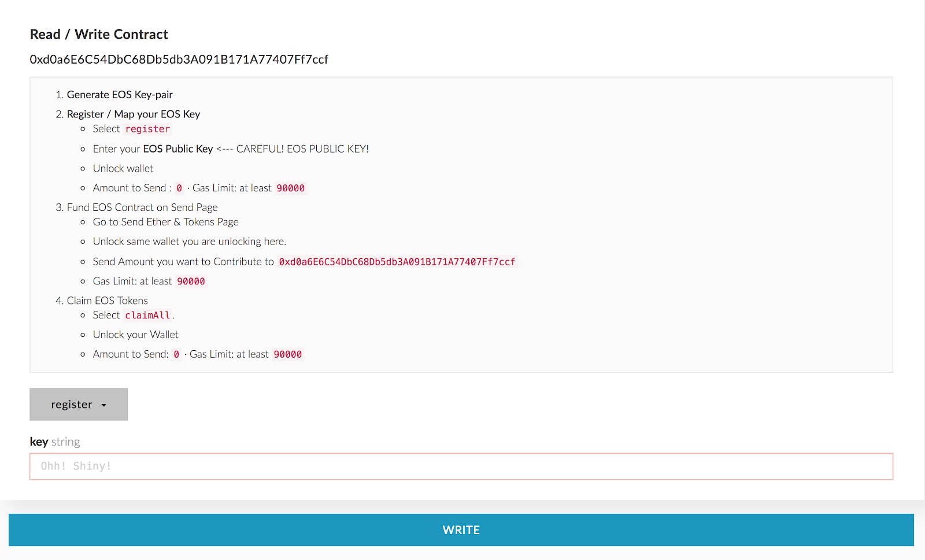Click gas limit 90000 in Register step

(x=290, y=188)
